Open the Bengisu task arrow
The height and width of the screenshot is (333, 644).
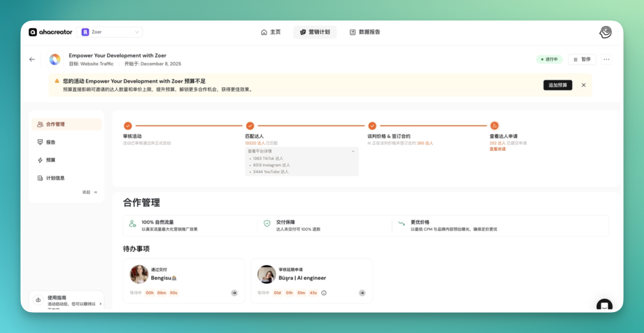[x=234, y=293]
